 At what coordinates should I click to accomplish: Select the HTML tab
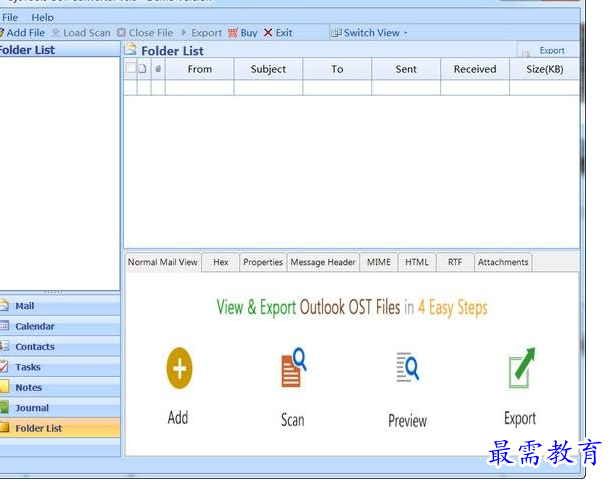(417, 262)
